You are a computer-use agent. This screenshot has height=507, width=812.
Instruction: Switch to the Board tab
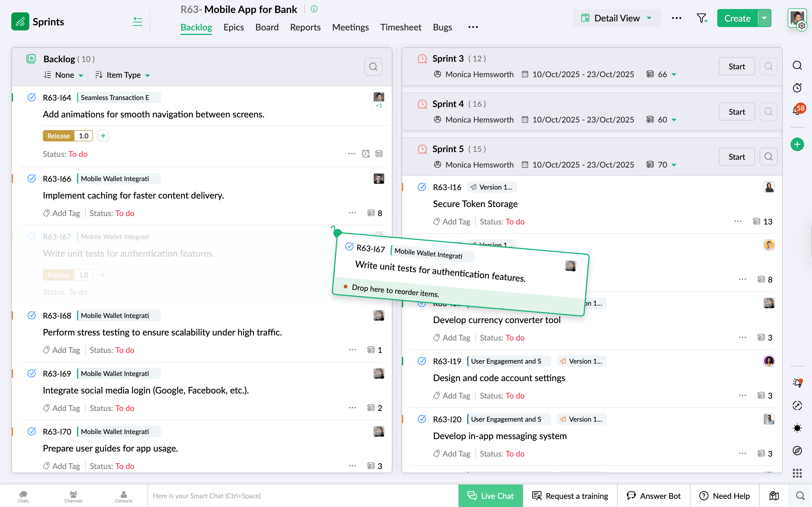[x=267, y=28]
